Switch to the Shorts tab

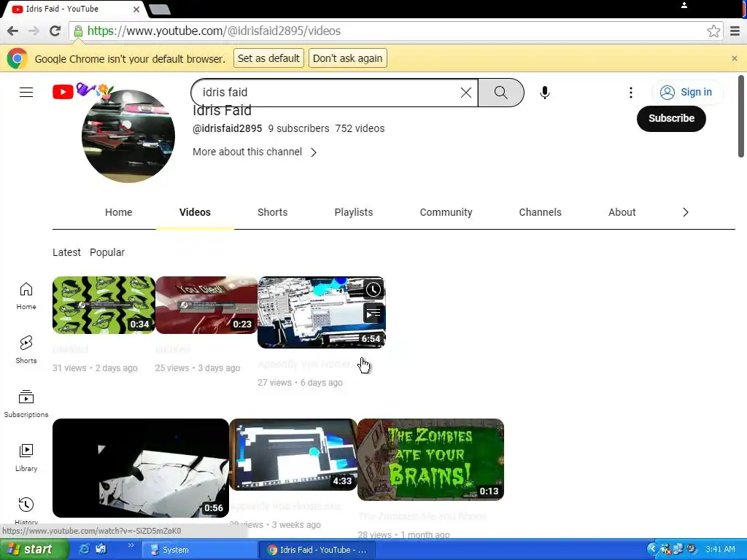pyautogui.click(x=273, y=212)
